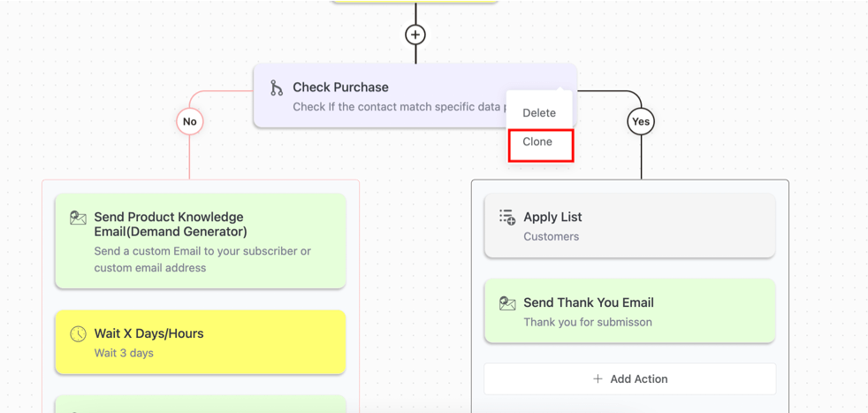Select the No branch badge
The width and height of the screenshot is (868, 413).
click(x=189, y=121)
